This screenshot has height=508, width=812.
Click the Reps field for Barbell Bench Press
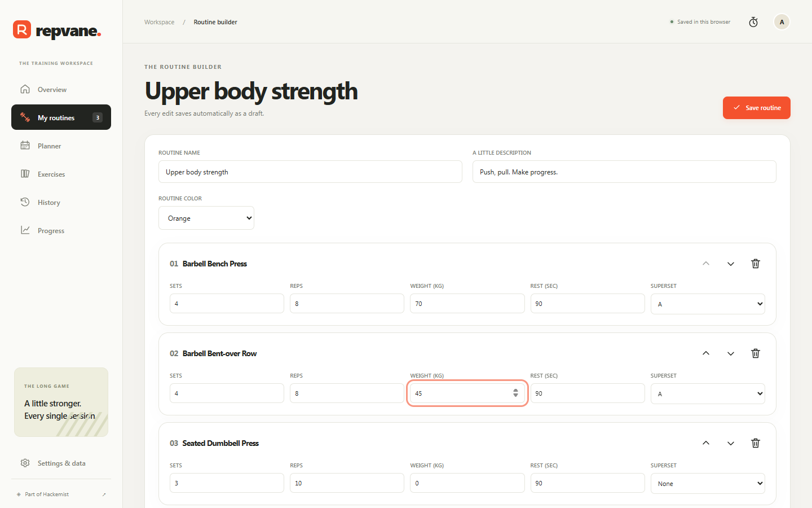(x=347, y=303)
